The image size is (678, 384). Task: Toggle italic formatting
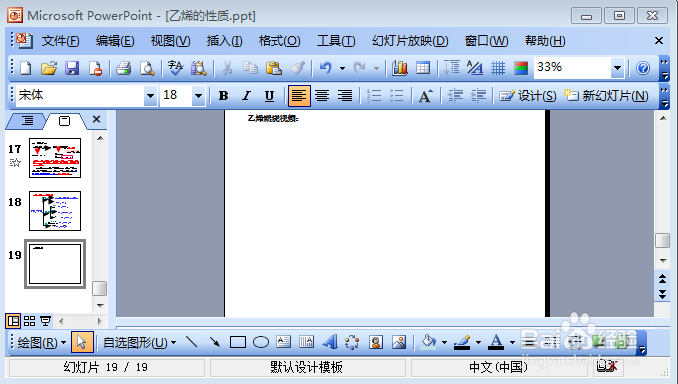click(246, 96)
